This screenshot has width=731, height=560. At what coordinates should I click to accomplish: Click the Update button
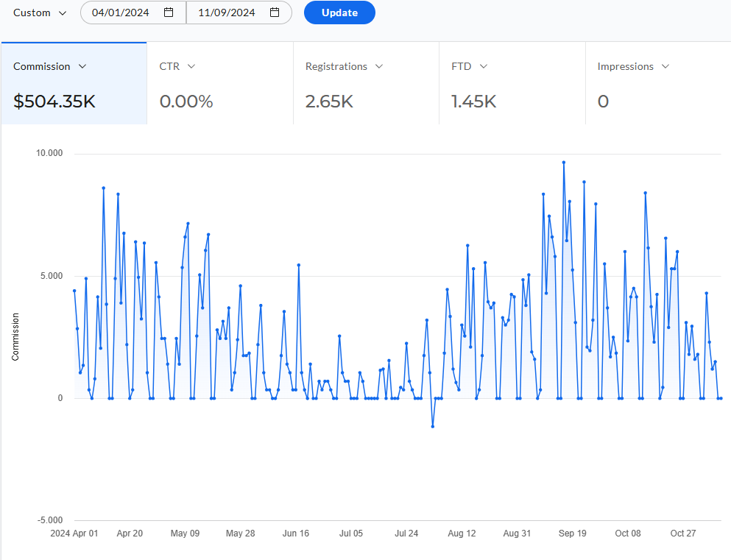point(339,13)
